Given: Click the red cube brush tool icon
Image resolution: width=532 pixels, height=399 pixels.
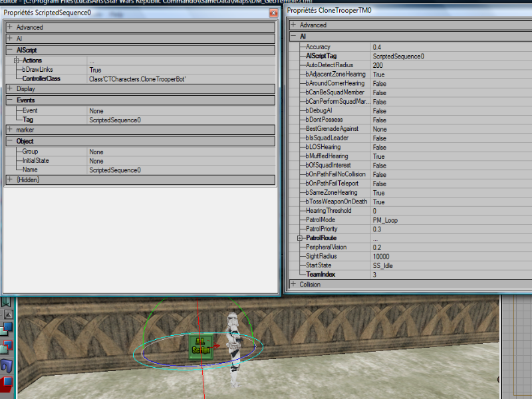Looking at the screenshot, I should 6,384.
